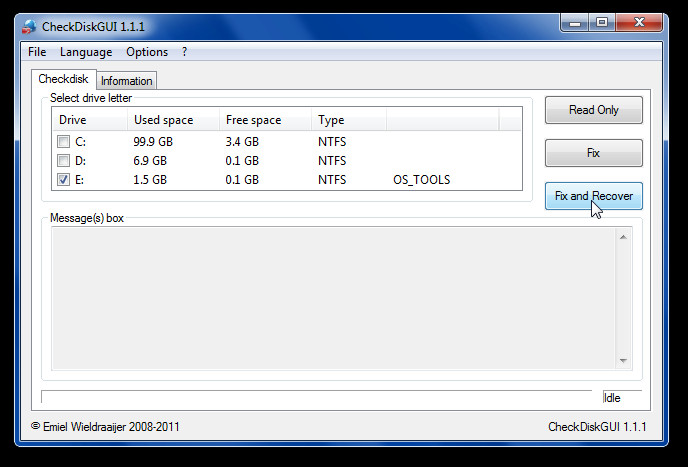This screenshot has height=467, width=688.
Task: Maximize the CheckDiskGUI window
Action: (602, 23)
